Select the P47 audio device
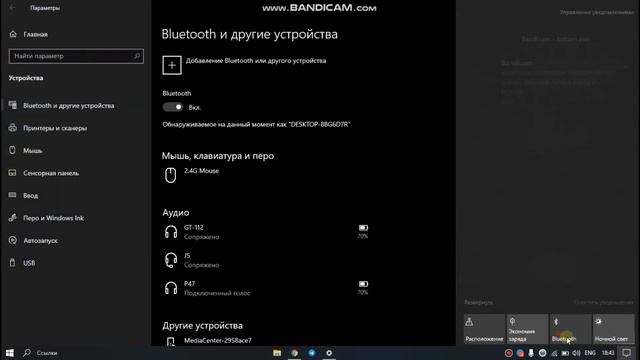 [265, 288]
